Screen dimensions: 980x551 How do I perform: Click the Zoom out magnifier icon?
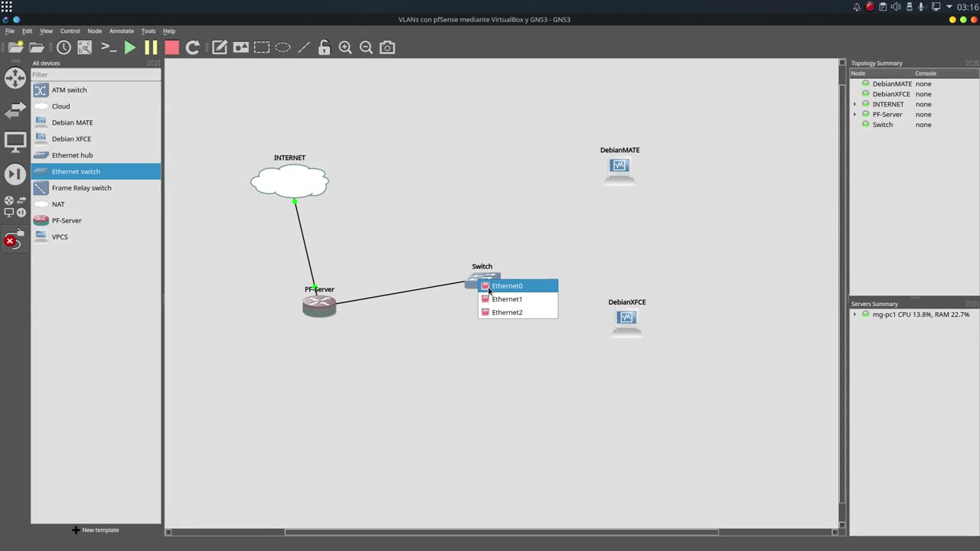coord(366,47)
